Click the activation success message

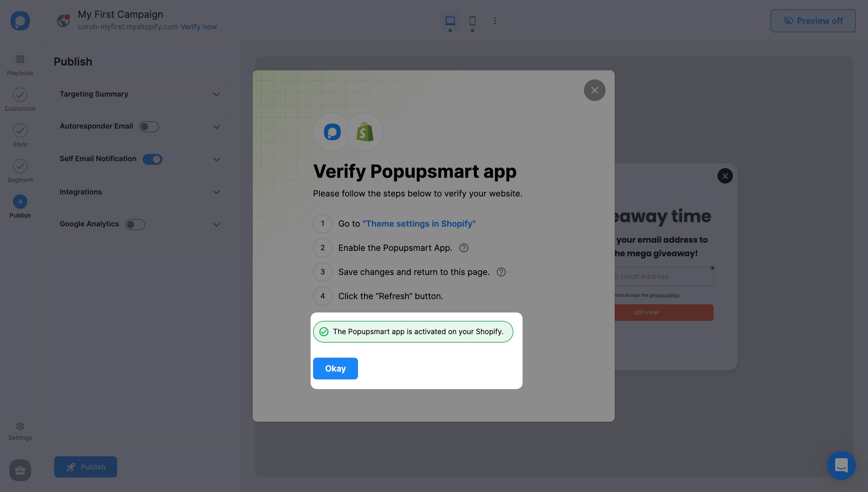[413, 332]
